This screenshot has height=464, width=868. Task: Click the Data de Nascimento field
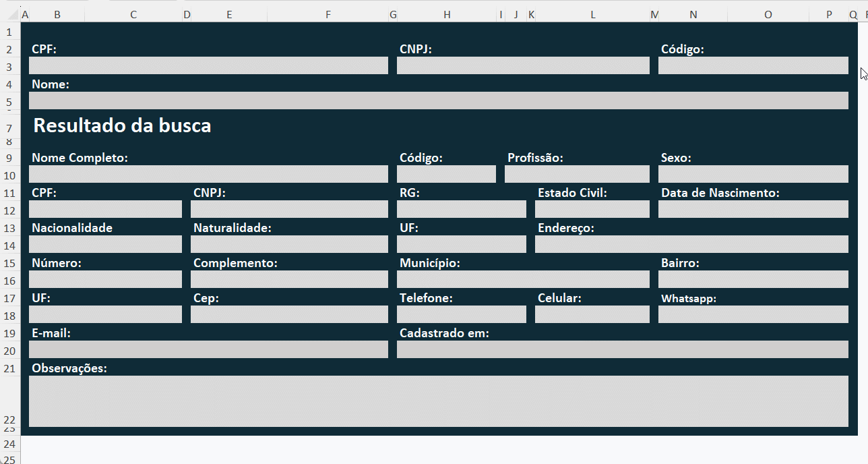point(753,209)
